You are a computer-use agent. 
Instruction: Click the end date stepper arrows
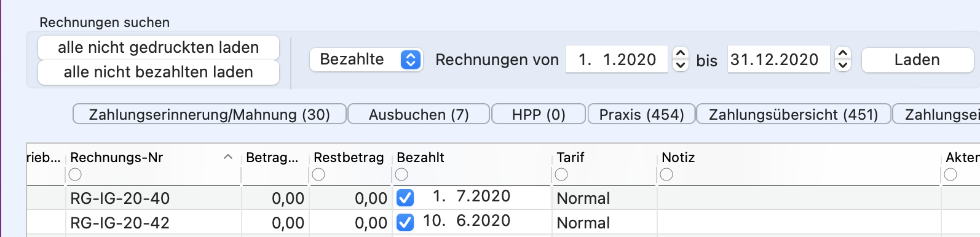pyautogui.click(x=843, y=60)
